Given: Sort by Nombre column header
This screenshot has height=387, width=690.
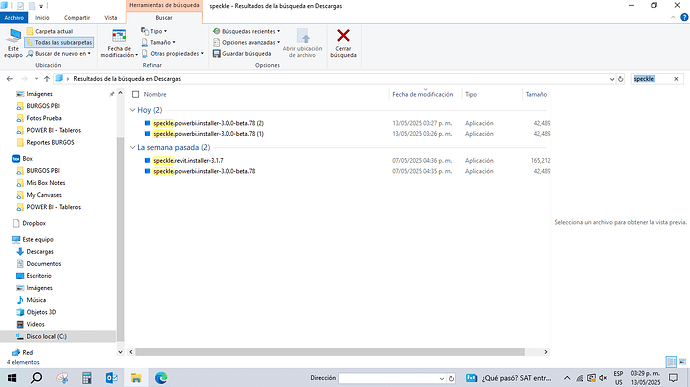Looking at the screenshot, I should (x=155, y=94).
